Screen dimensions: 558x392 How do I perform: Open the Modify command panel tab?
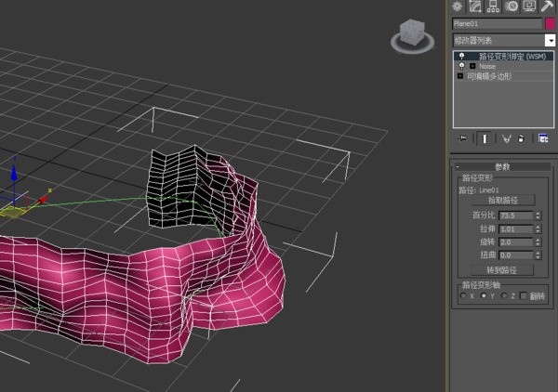pos(475,7)
